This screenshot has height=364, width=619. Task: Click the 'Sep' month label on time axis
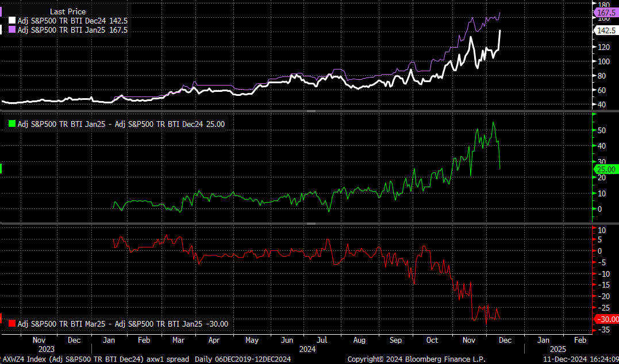[397, 339]
